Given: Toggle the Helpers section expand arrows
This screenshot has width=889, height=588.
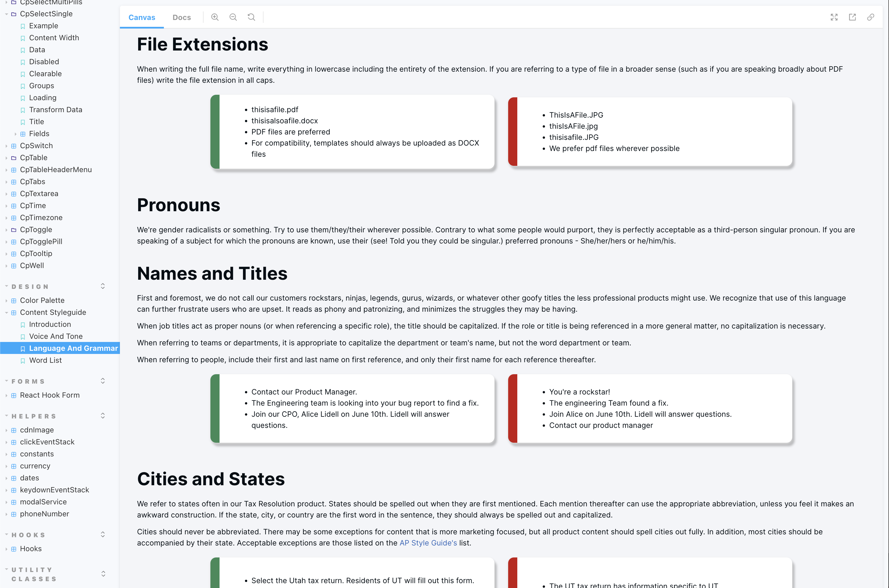Looking at the screenshot, I should tap(103, 416).
